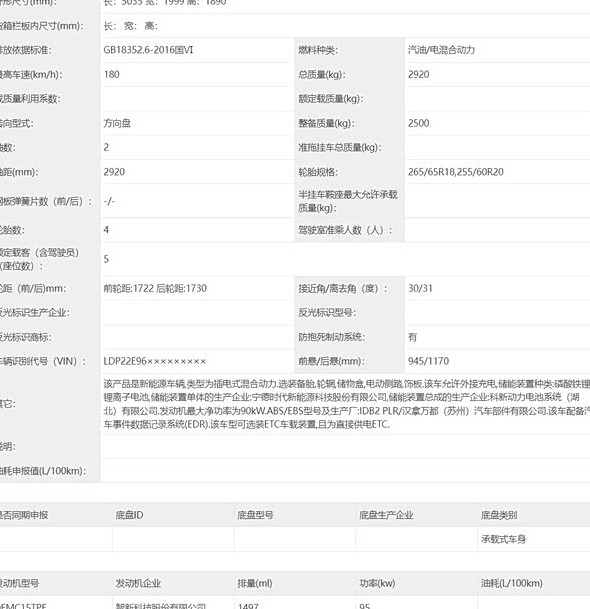
Task: Select the approach/departure angle 30/31
Action: pyautogui.click(x=420, y=288)
